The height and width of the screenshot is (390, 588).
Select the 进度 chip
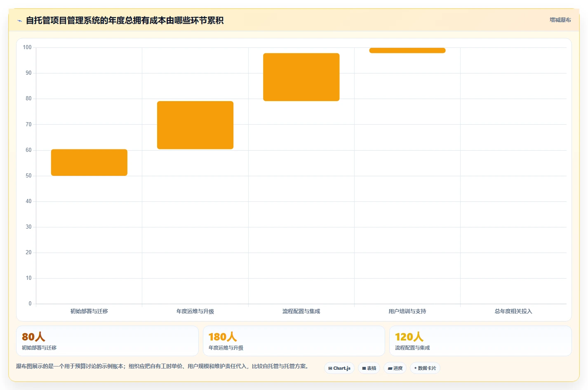(395, 368)
